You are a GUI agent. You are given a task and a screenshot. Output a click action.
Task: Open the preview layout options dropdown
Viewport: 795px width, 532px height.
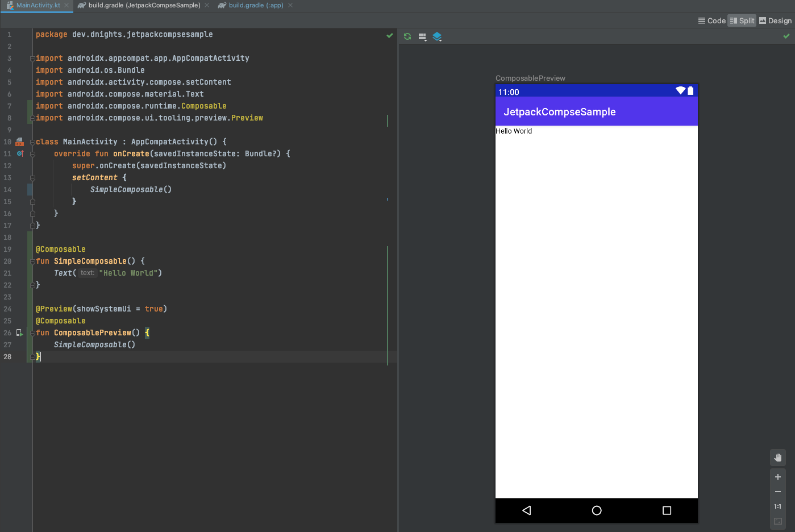click(x=423, y=37)
